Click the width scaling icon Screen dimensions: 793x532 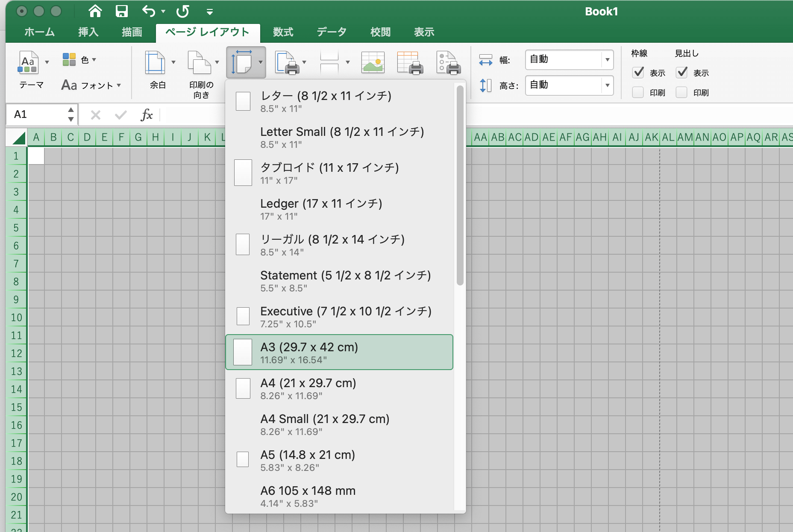pyautogui.click(x=486, y=60)
